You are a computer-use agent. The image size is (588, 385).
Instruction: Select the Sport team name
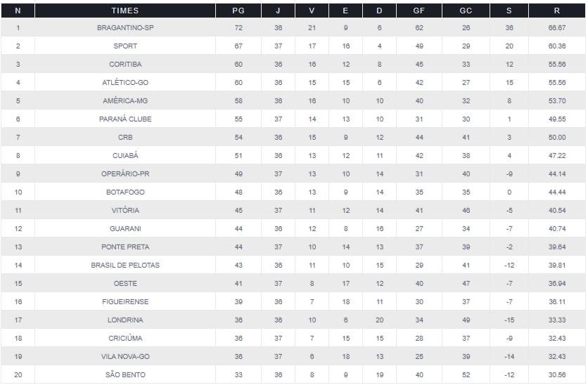coord(125,46)
